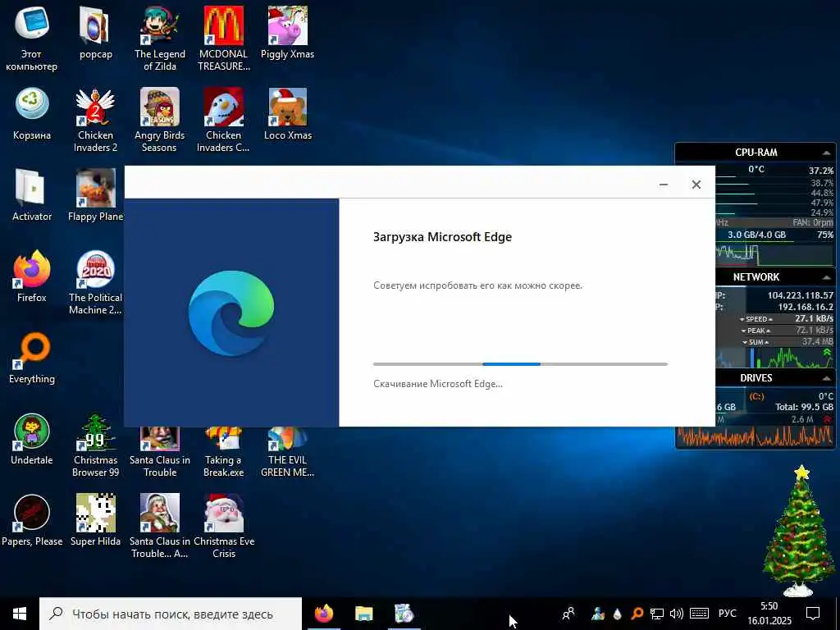Open the Super Hilda shortcut
Screen dimensions: 840x630
(95, 520)
